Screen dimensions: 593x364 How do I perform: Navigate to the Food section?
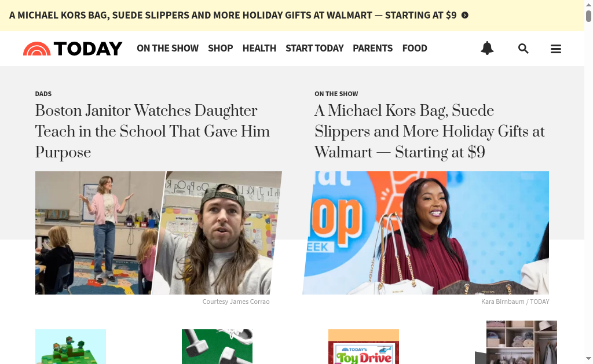point(415,49)
